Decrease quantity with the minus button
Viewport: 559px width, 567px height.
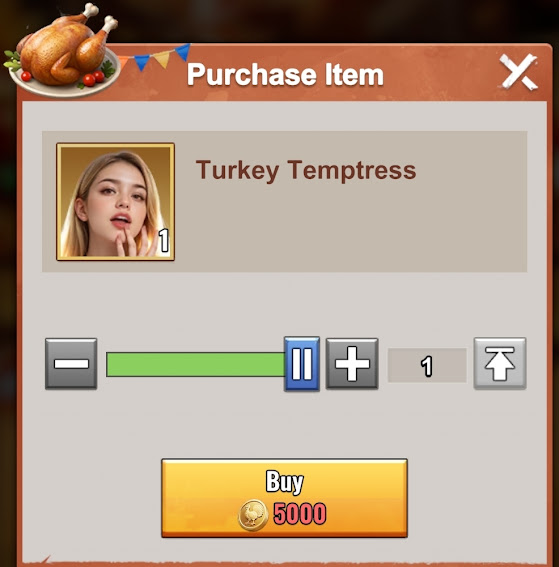coord(71,363)
